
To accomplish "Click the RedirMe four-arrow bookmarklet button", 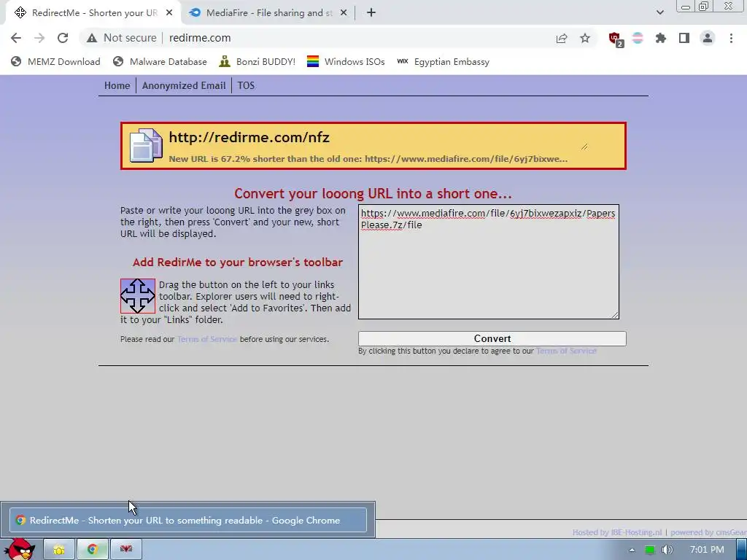I will pos(138,296).
